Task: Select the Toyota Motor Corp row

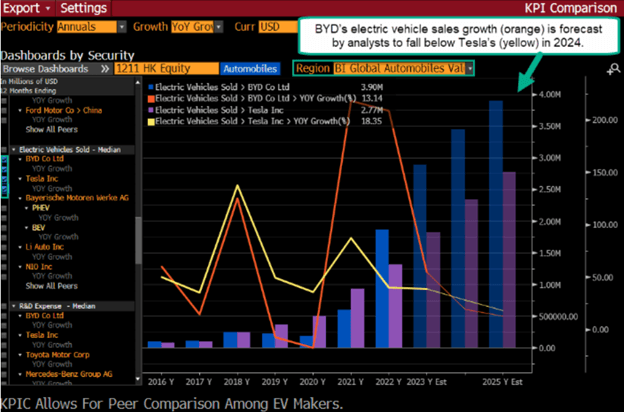Action: pyautogui.click(x=58, y=355)
